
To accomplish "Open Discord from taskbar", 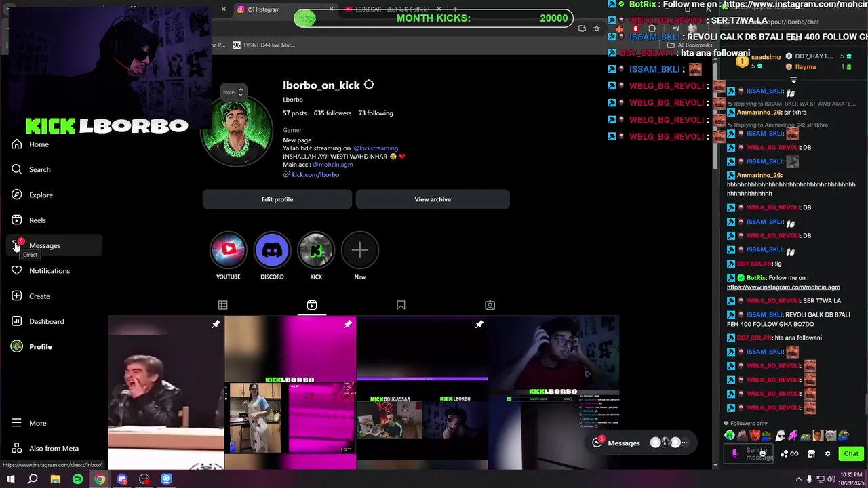I will tap(122, 479).
